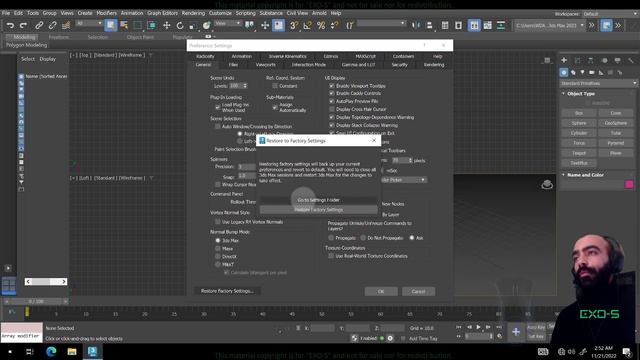Click the Undo arrow in main toolbar
The image size is (640, 360).
(10, 25)
